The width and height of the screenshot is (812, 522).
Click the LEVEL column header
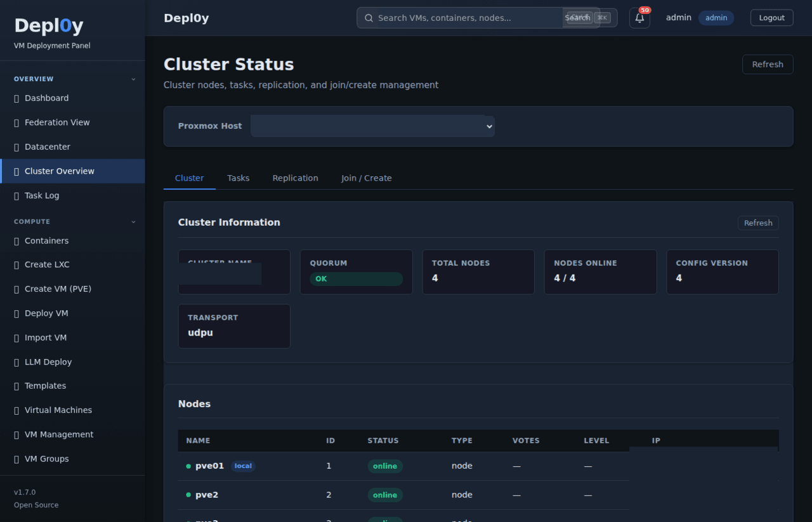coord(596,441)
